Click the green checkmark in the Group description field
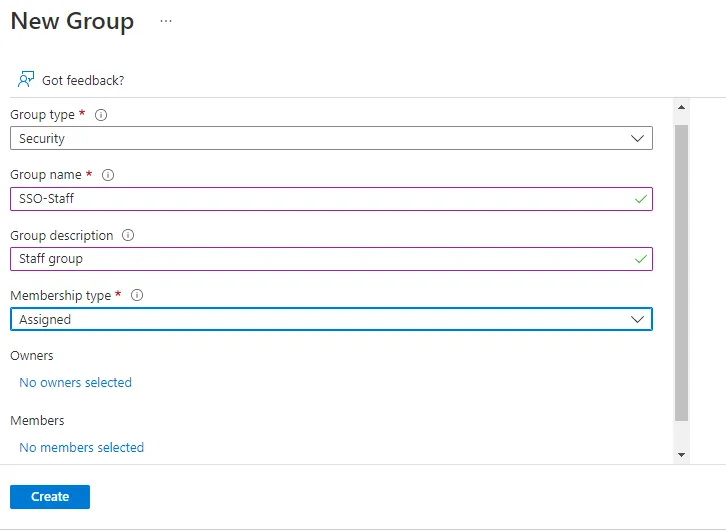Image resolution: width=726 pixels, height=531 pixels. 641,259
